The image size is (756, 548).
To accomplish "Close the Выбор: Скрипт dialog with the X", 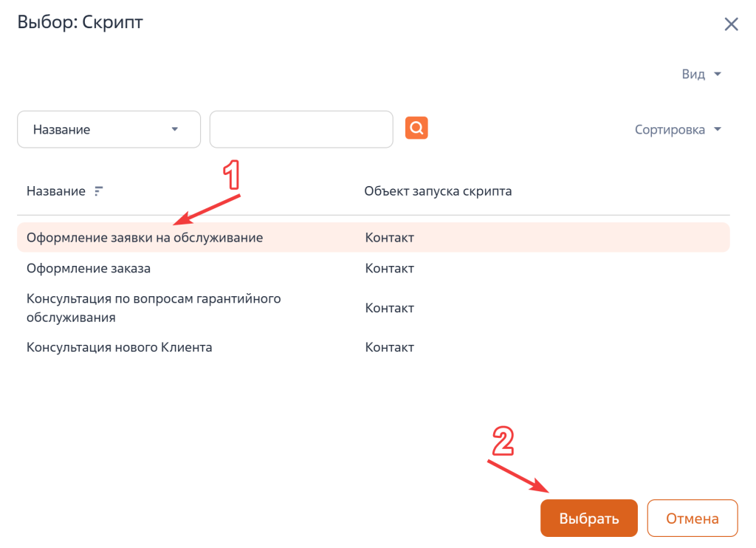I will [x=731, y=23].
